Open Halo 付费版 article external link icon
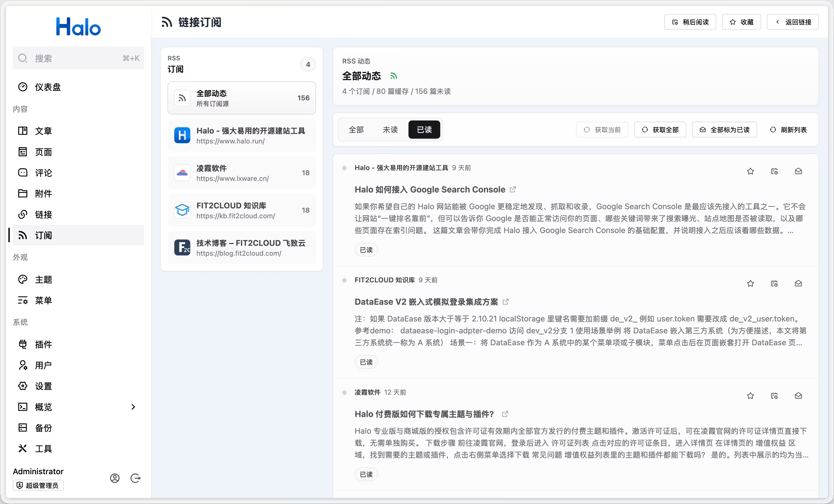The height and width of the screenshot is (504, 834). pyautogui.click(x=505, y=414)
